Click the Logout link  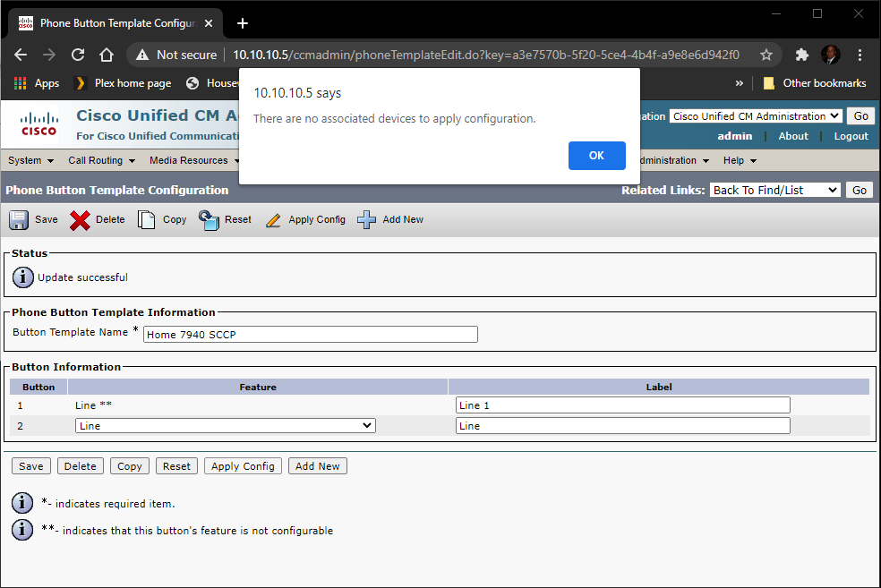click(851, 136)
